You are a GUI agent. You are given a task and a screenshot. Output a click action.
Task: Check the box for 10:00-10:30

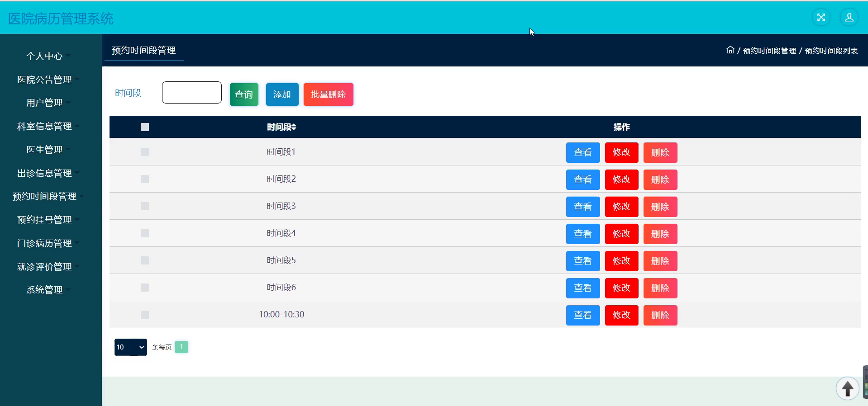(x=145, y=315)
